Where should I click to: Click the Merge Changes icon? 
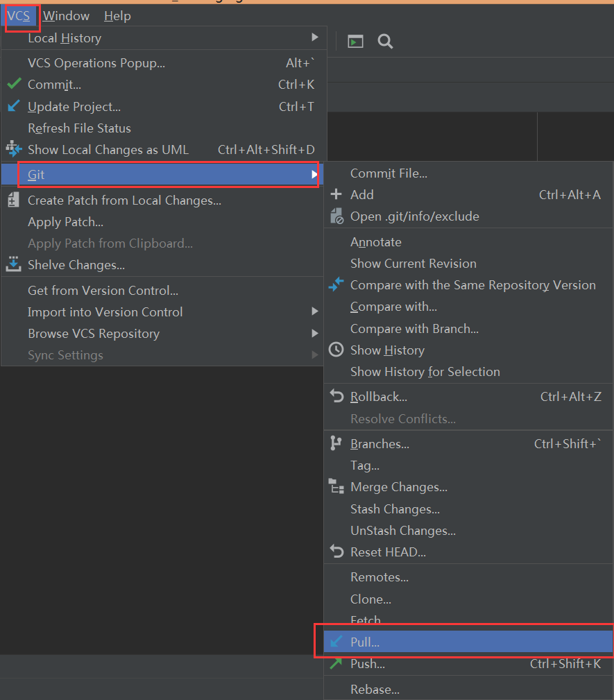(x=336, y=486)
